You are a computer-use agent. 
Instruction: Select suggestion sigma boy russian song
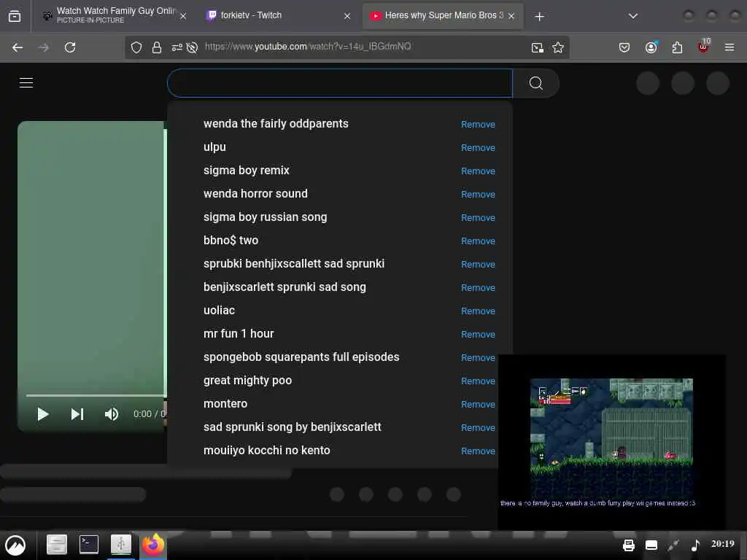[265, 217]
